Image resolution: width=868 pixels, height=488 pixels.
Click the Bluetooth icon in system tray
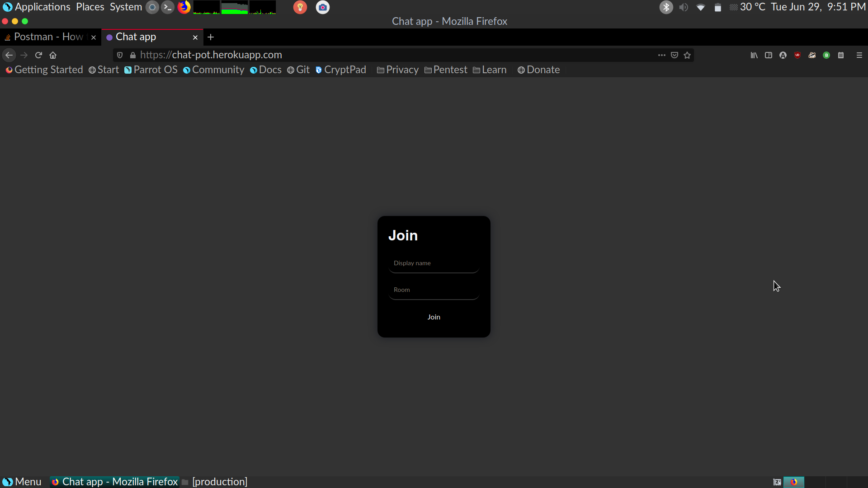pyautogui.click(x=665, y=7)
